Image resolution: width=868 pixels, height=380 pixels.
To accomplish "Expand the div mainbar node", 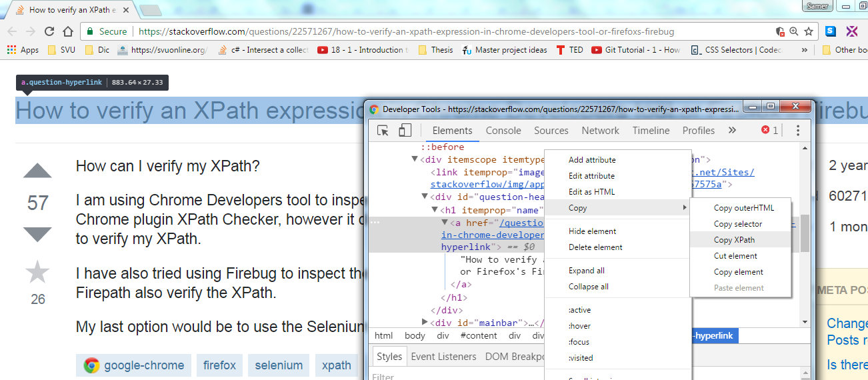I will (425, 323).
